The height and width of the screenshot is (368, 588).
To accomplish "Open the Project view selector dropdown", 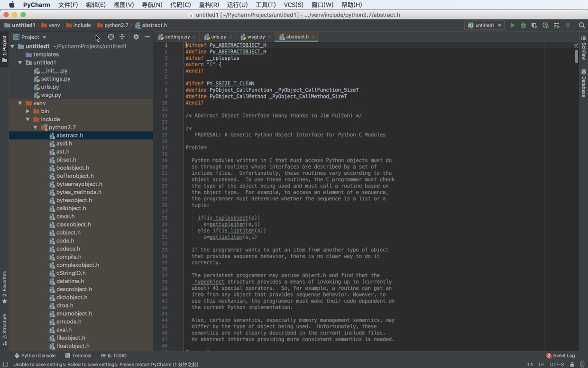I will [x=30, y=37].
